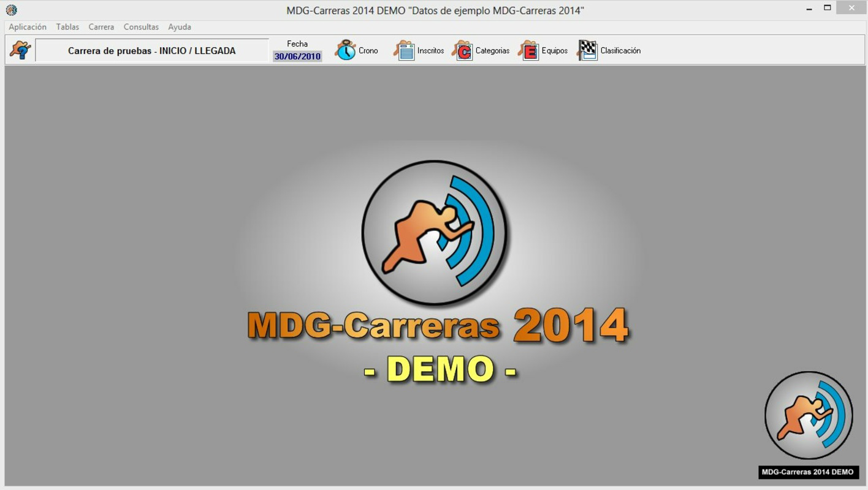Viewport: 868px width, 490px height.
Task: Click the large central runner logo
Action: (x=435, y=233)
